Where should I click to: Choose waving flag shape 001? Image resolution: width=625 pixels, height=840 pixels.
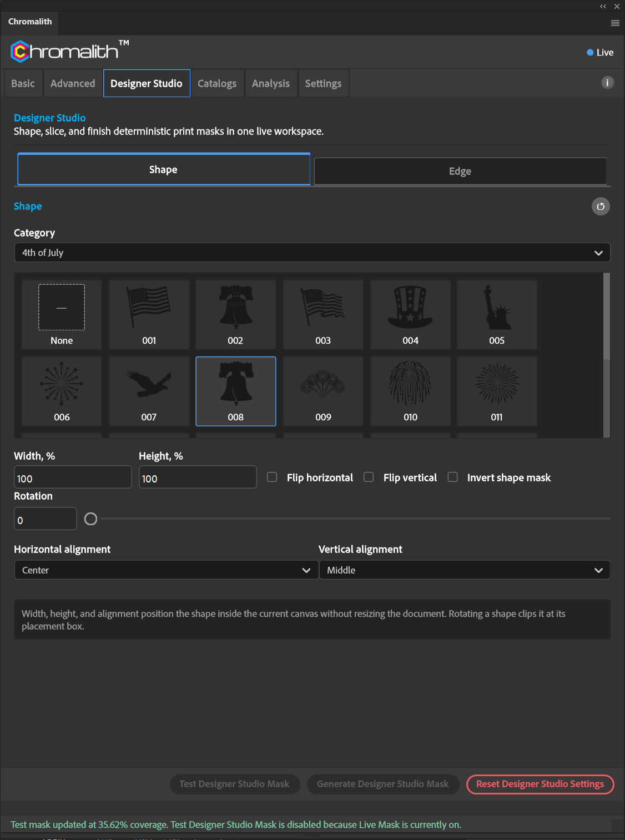click(x=149, y=314)
